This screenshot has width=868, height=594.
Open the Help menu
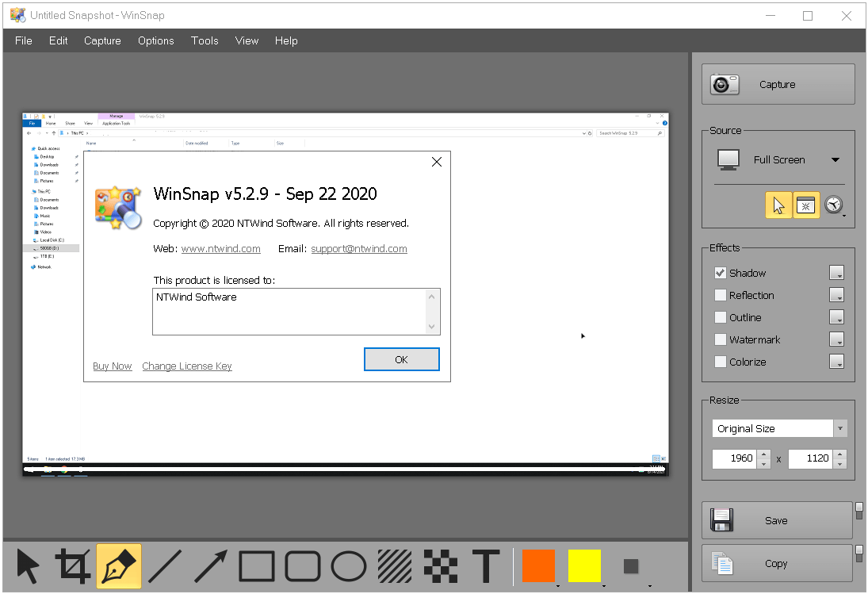coord(286,40)
